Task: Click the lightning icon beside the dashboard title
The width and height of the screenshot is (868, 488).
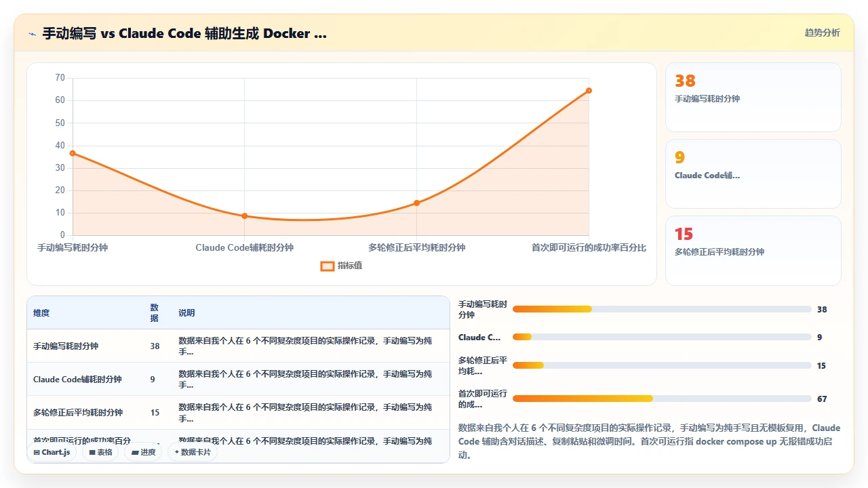Action: [33, 33]
